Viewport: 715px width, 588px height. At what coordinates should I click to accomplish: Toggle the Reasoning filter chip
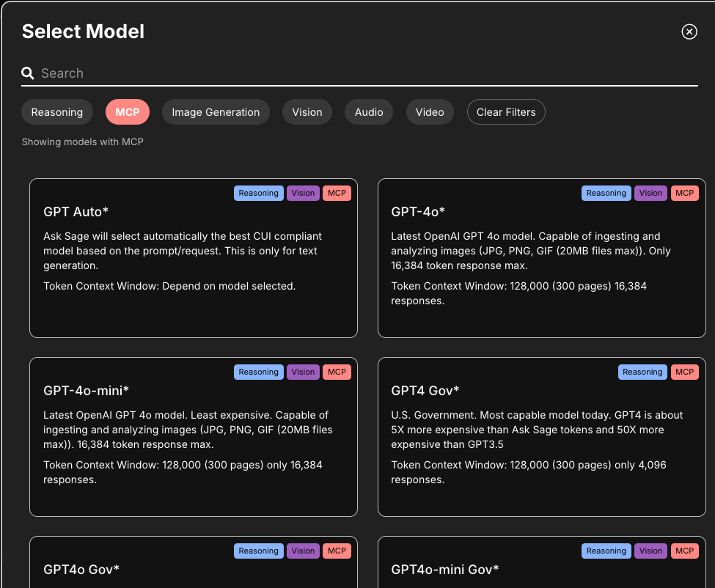(x=57, y=112)
